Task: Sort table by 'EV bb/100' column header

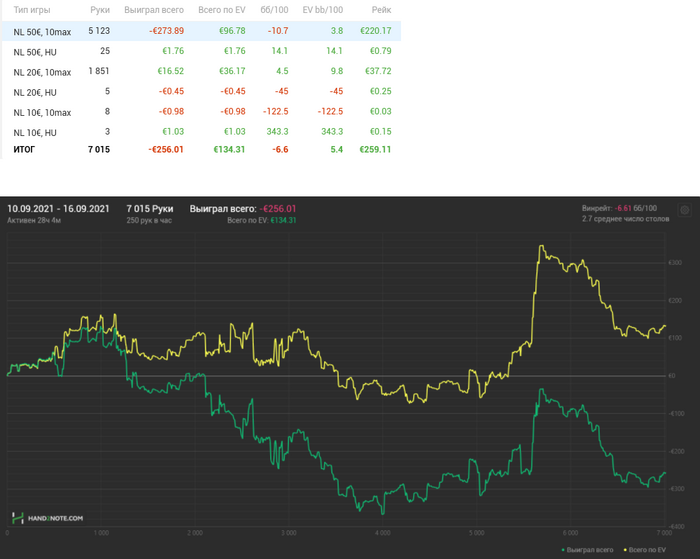Action: tap(323, 10)
